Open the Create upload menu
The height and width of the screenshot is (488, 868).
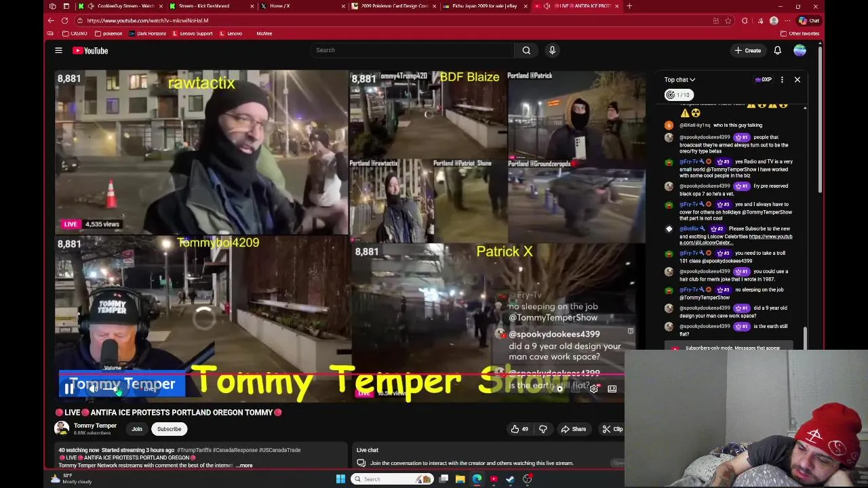(x=748, y=50)
